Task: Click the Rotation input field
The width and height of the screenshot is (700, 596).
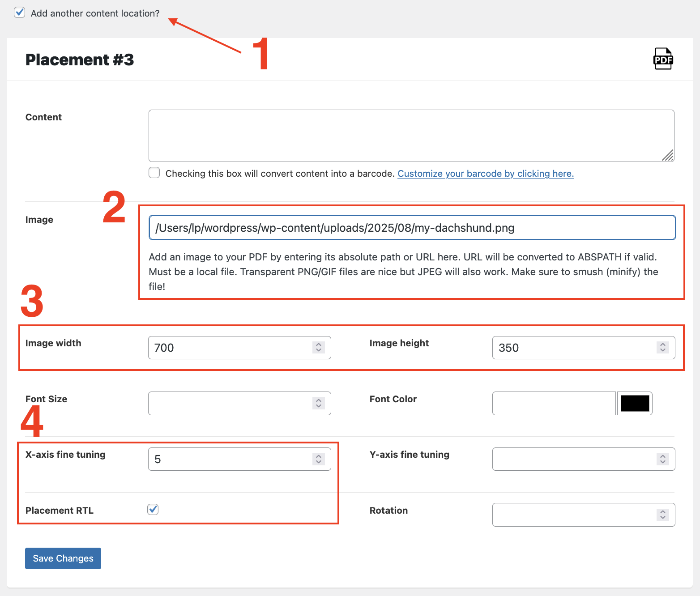Action: [584, 515]
